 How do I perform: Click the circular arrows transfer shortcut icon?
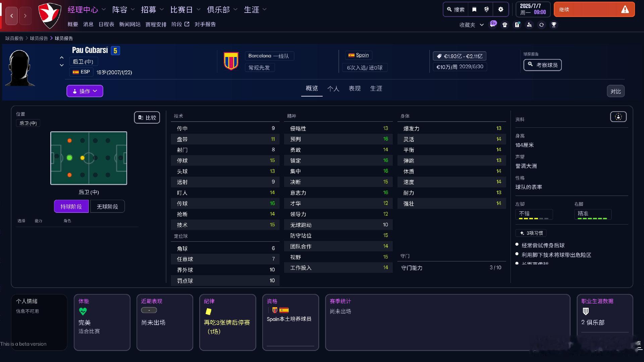[x=541, y=25]
